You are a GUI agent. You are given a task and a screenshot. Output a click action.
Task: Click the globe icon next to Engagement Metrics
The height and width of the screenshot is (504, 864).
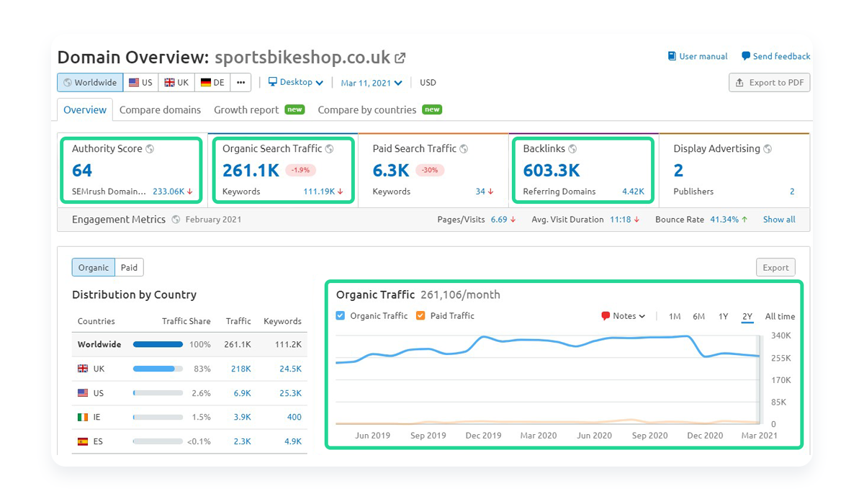(x=176, y=220)
